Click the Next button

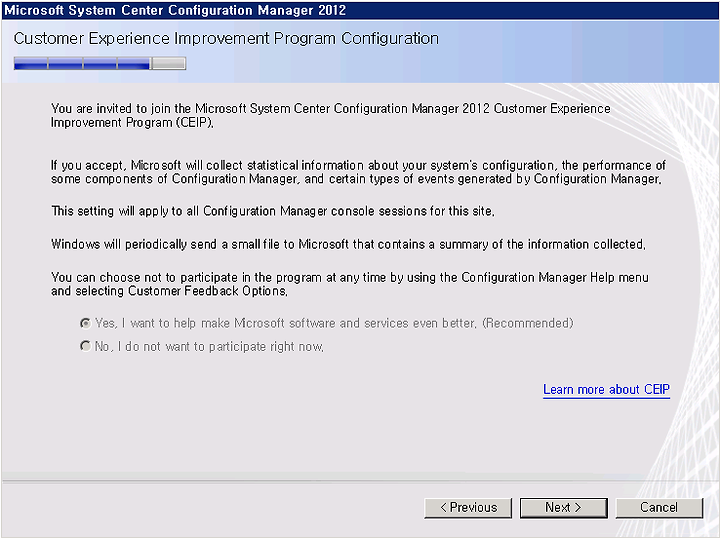coord(563,508)
